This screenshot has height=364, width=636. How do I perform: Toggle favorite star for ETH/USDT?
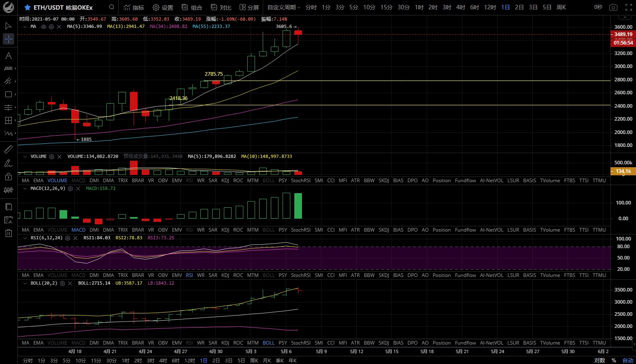coord(27,7)
